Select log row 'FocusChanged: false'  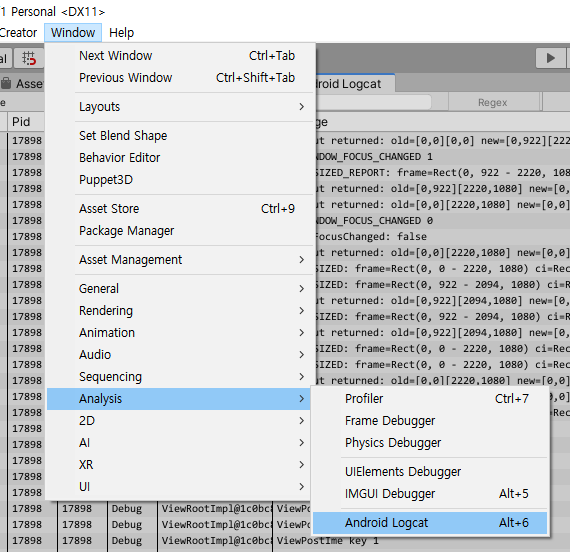442,237
